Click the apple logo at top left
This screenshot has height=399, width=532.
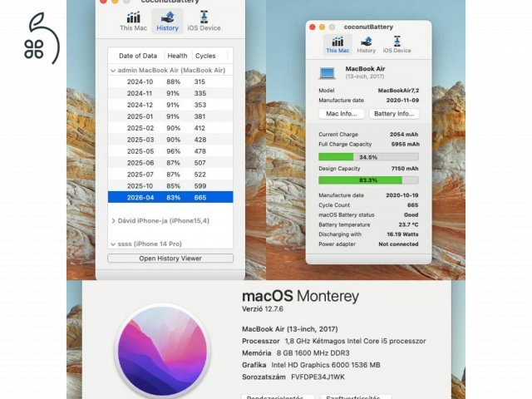click(x=42, y=38)
